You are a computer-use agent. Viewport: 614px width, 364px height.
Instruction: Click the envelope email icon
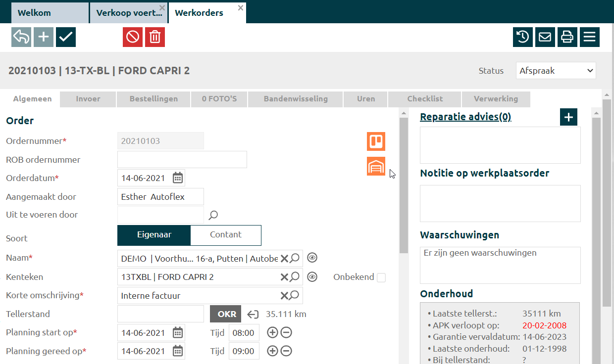pos(545,37)
